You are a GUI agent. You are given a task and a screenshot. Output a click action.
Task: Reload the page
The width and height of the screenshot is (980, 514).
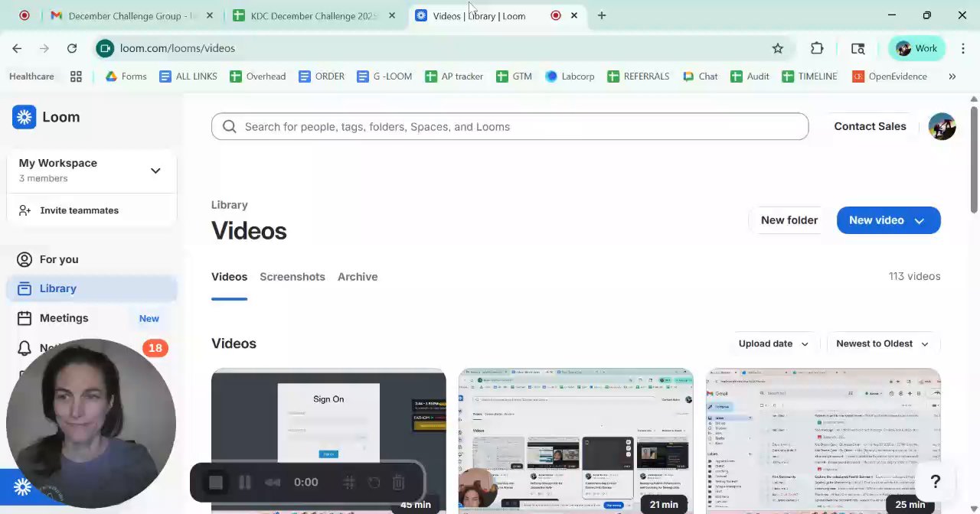(72, 48)
